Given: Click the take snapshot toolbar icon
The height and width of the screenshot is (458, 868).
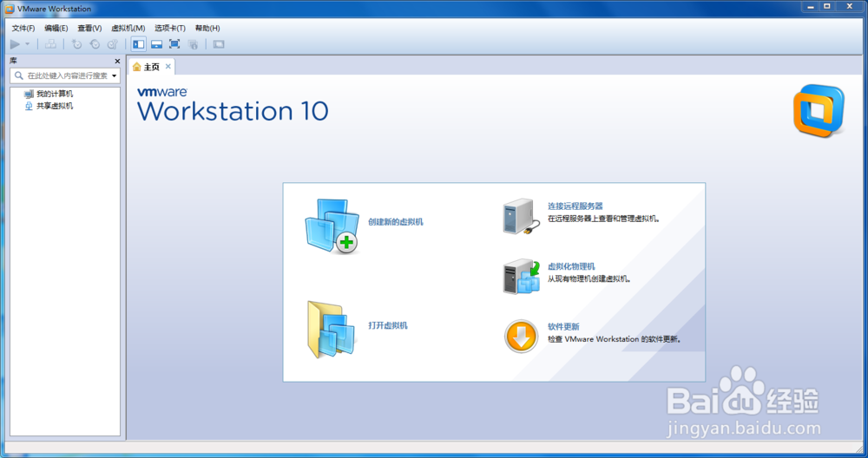Looking at the screenshot, I should point(77,44).
